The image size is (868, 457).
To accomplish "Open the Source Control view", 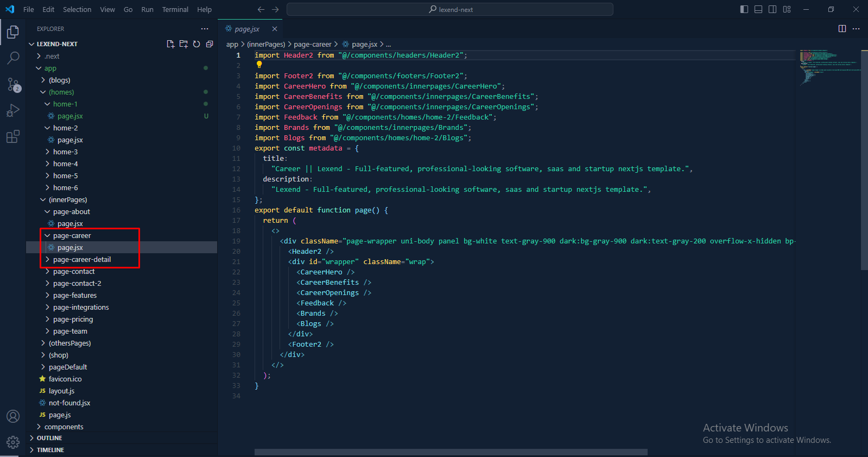I will pyautogui.click(x=13, y=84).
